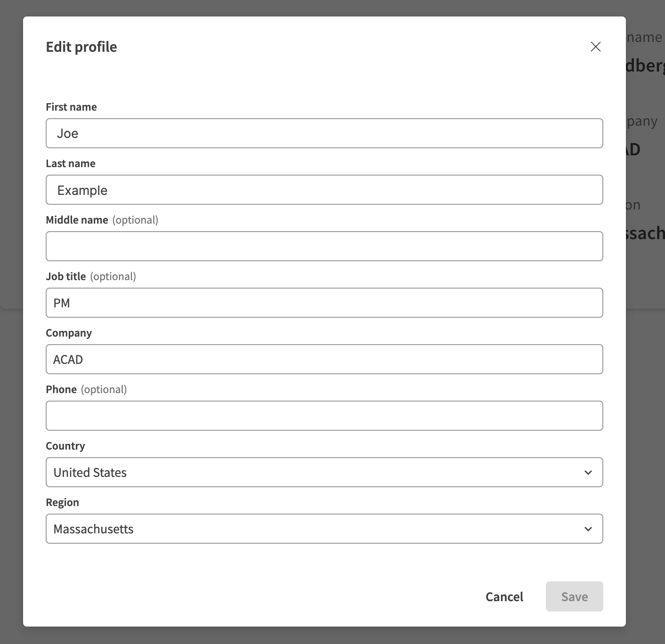665x644 pixels.
Task: Click the Job title field containing PM
Action: (x=324, y=303)
